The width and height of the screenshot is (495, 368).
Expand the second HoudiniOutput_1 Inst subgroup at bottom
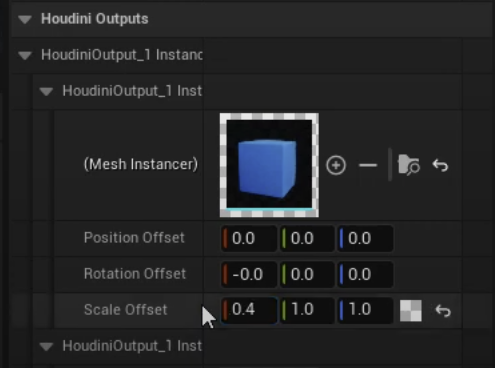[46, 347]
